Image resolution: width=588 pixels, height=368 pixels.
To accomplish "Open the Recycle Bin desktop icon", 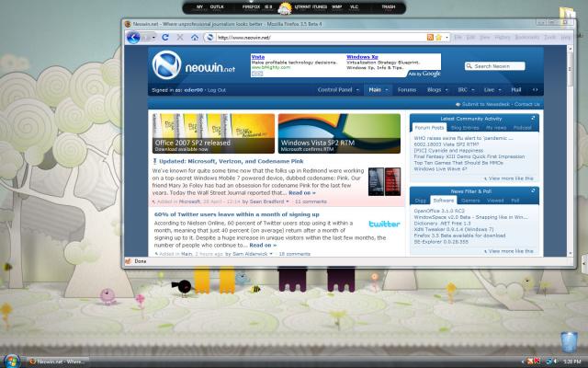I will pos(569,342).
